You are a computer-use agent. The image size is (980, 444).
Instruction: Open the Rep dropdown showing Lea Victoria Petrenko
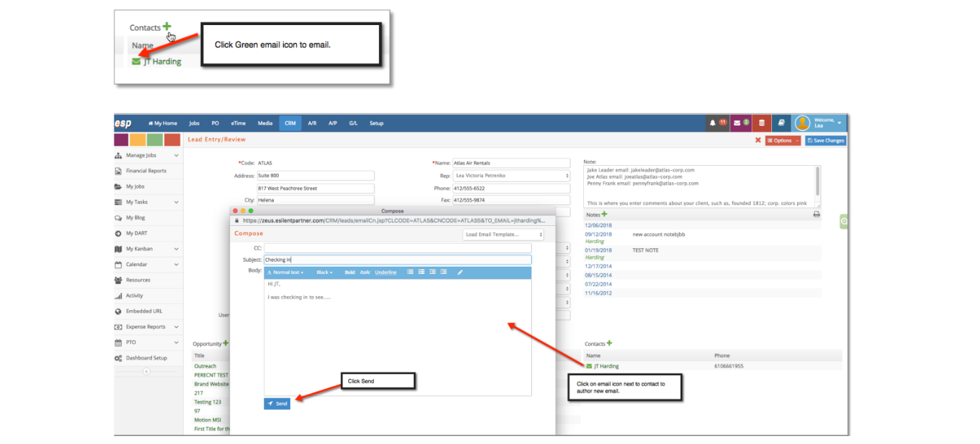coord(512,175)
